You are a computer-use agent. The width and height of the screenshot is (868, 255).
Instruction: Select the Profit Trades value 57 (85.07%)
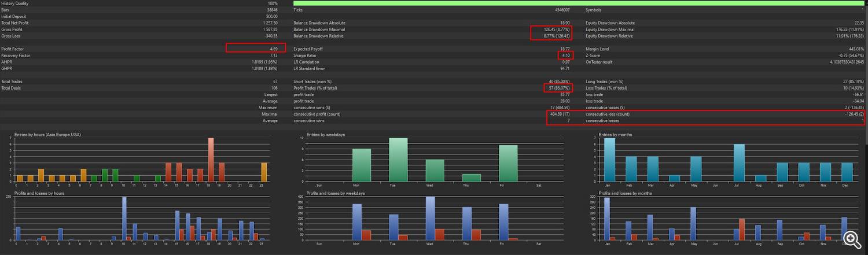click(559, 88)
